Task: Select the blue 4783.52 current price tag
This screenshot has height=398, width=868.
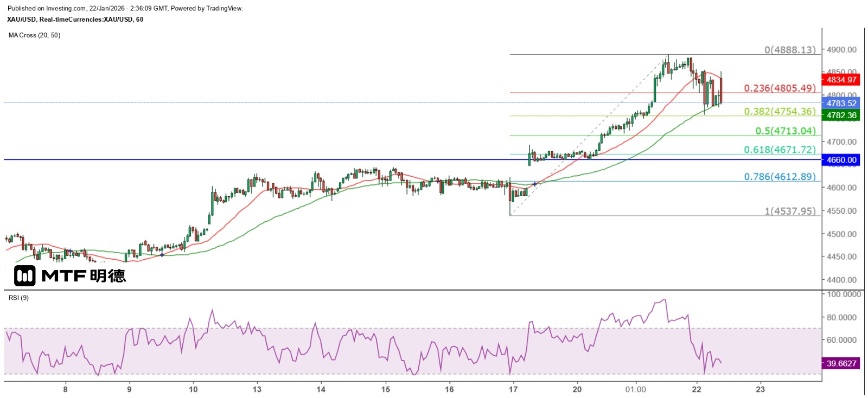Action: [841, 103]
